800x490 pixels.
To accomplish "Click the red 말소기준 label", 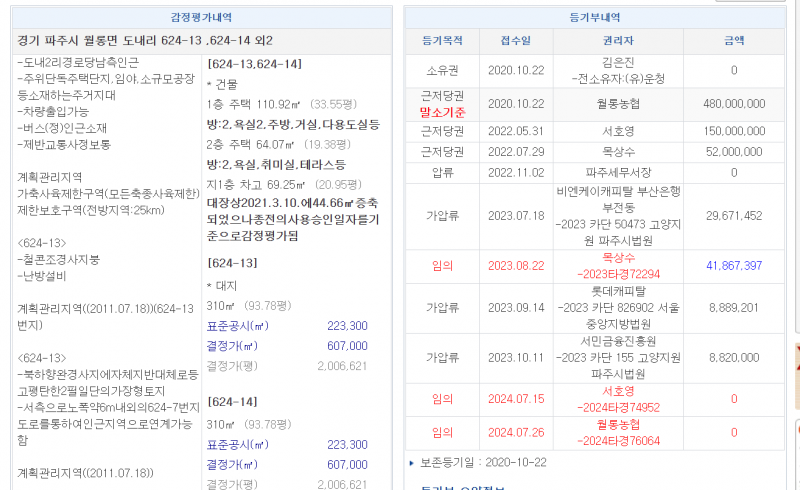I will point(442,112).
